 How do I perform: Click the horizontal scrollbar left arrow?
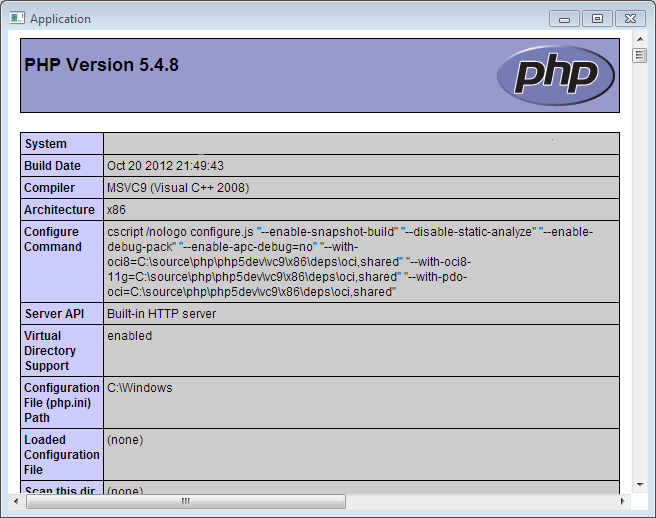click(15, 501)
